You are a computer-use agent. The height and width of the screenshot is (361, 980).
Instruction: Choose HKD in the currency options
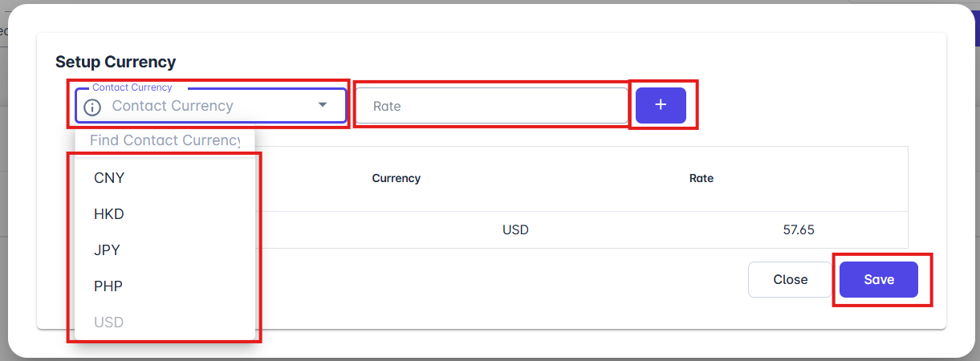coord(109,214)
